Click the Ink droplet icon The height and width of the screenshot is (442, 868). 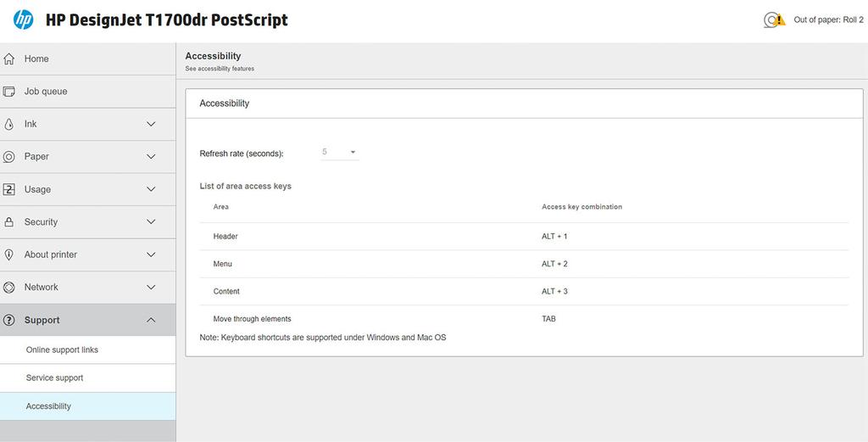click(x=8, y=124)
